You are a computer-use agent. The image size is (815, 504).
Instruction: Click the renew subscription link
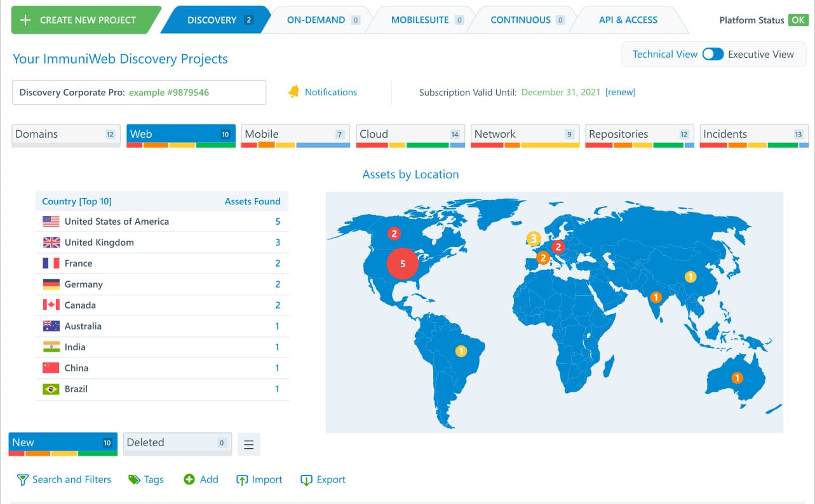pos(621,92)
